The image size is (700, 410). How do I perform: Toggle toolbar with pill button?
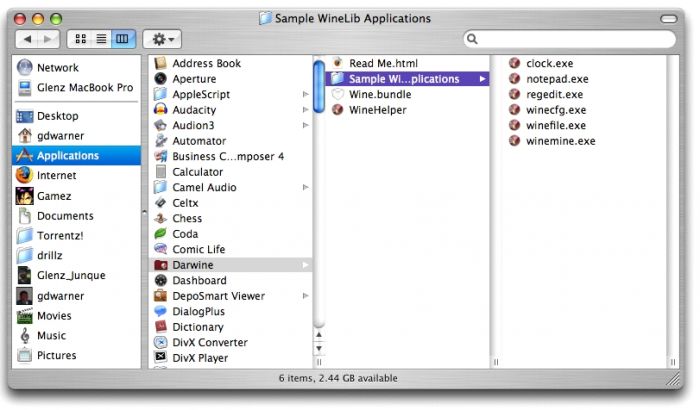click(x=668, y=19)
